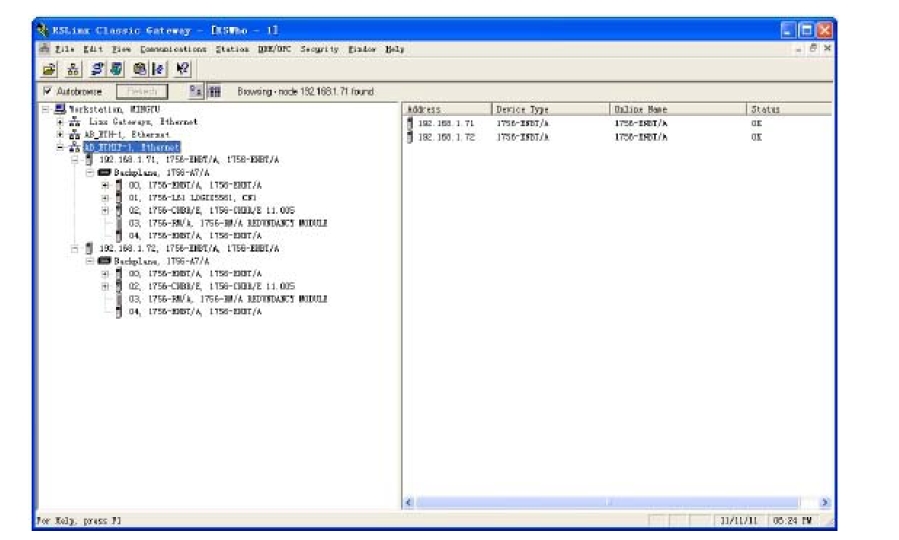This screenshot has width=899, height=540.
Task: Click the Configure Drivers toolbar icon
Action: (96, 69)
